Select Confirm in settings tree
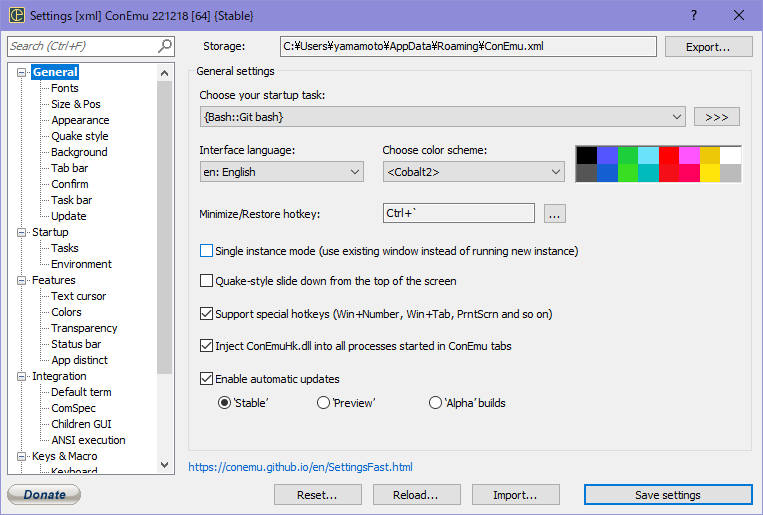Screen dimensions: 763x515 click(70, 184)
